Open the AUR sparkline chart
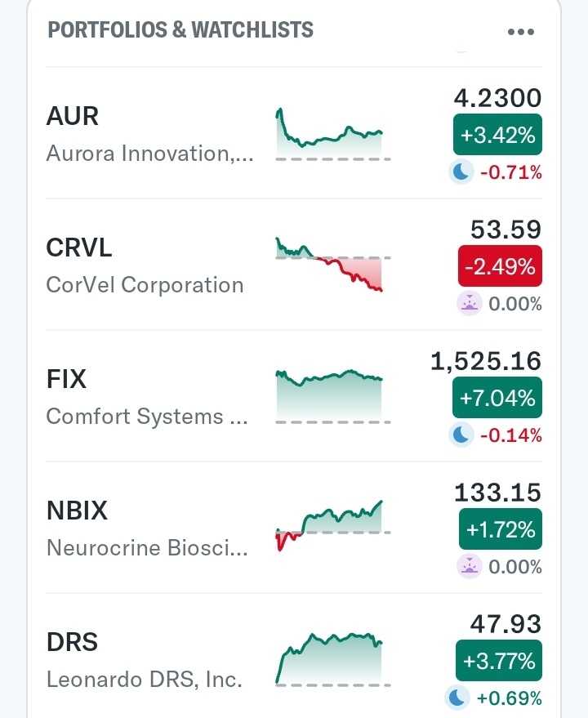 [332, 133]
